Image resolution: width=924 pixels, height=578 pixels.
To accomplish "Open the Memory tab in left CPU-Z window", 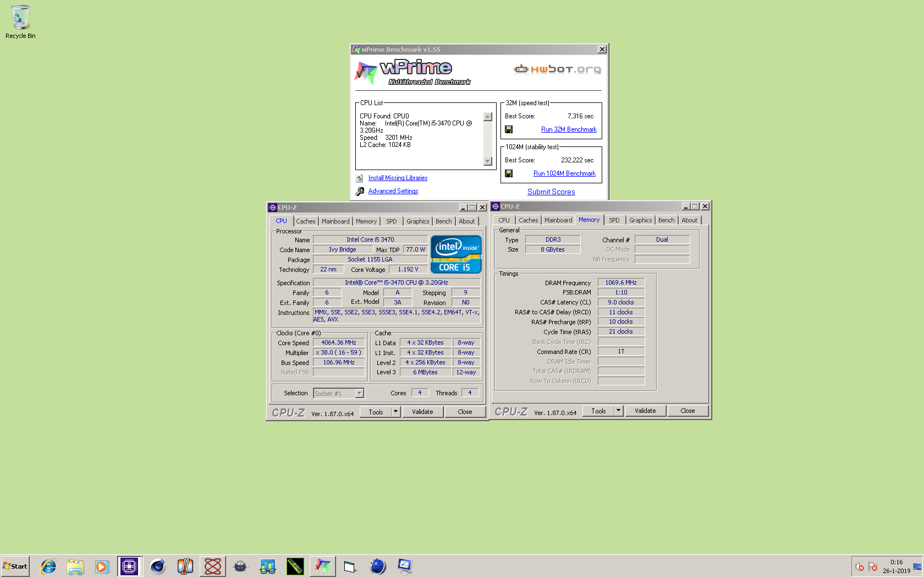I will point(366,221).
